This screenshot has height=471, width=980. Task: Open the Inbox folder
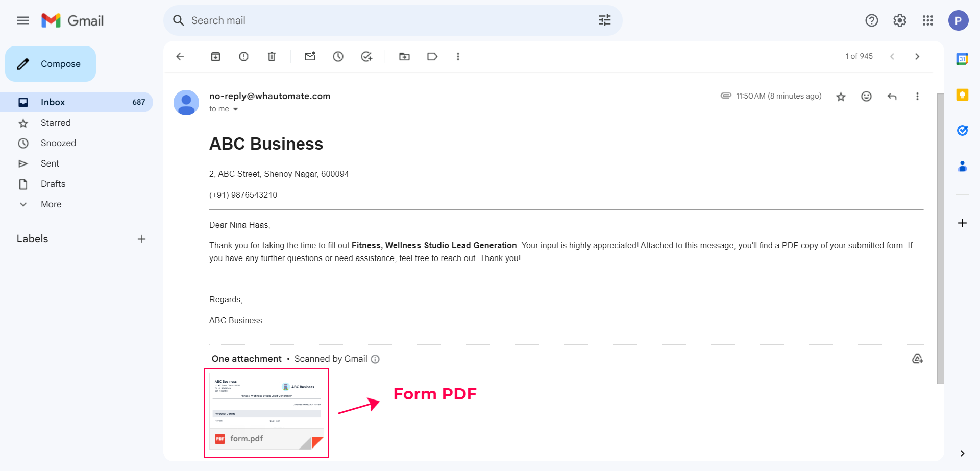click(53, 102)
